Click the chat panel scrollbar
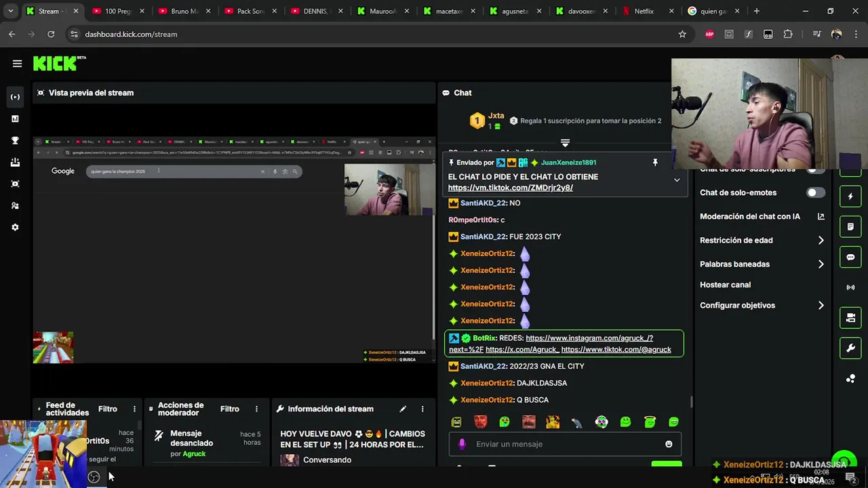This screenshot has height=488, width=868. tap(691, 401)
